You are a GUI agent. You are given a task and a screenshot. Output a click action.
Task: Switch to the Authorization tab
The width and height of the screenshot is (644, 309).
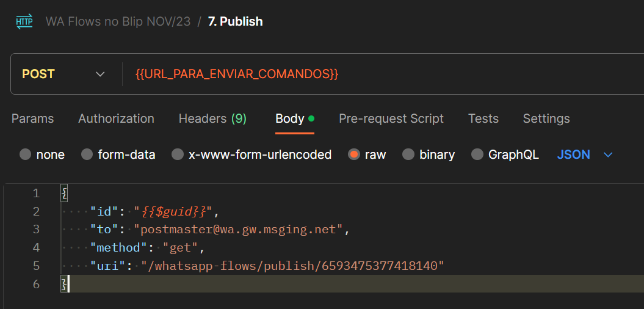click(116, 118)
